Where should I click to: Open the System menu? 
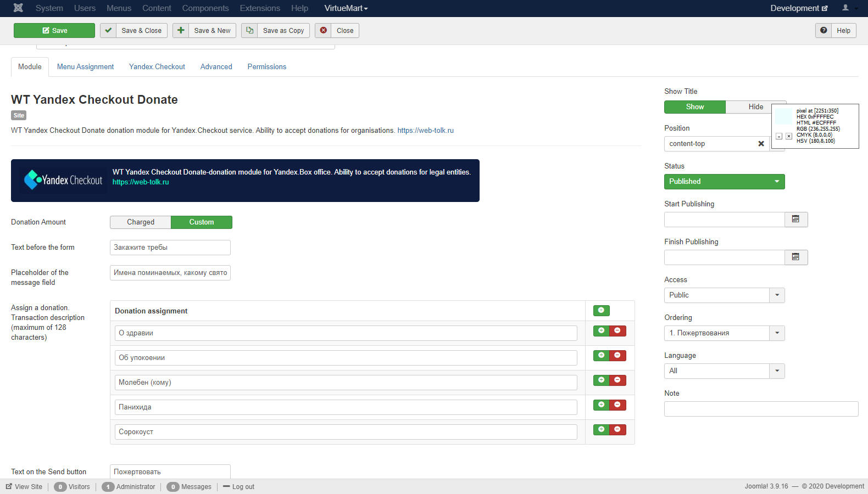[x=49, y=8]
